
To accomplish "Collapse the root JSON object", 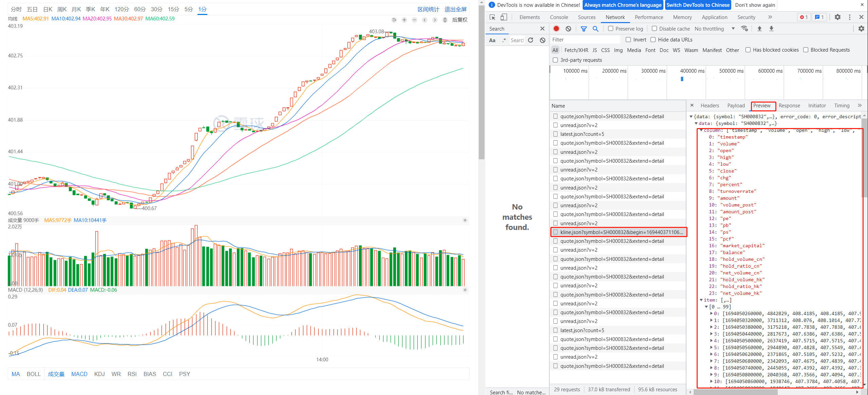I will pos(691,116).
